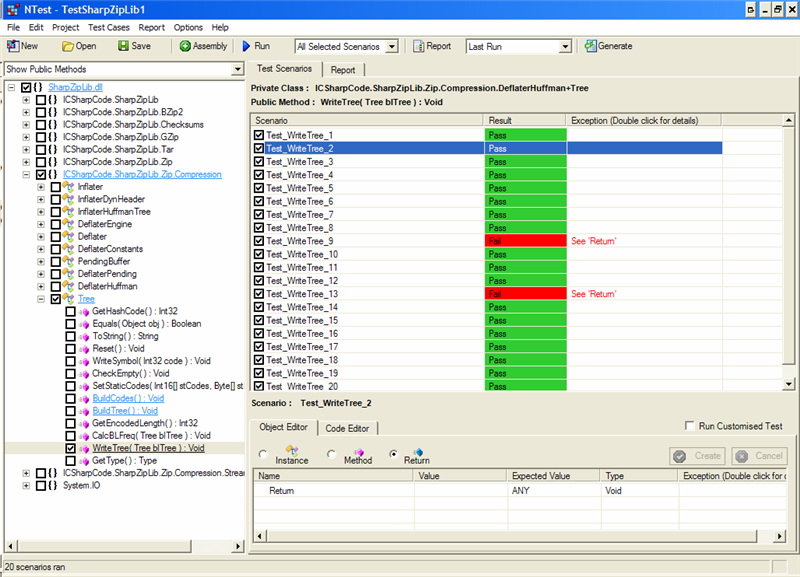Switch to the Code Editor tab
Image resolution: width=800 pixels, height=577 pixels.
347,429
